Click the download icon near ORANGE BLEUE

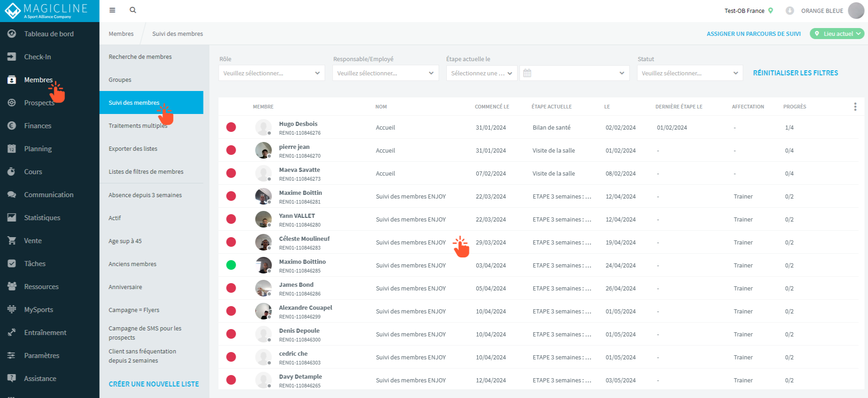(789, 11)
